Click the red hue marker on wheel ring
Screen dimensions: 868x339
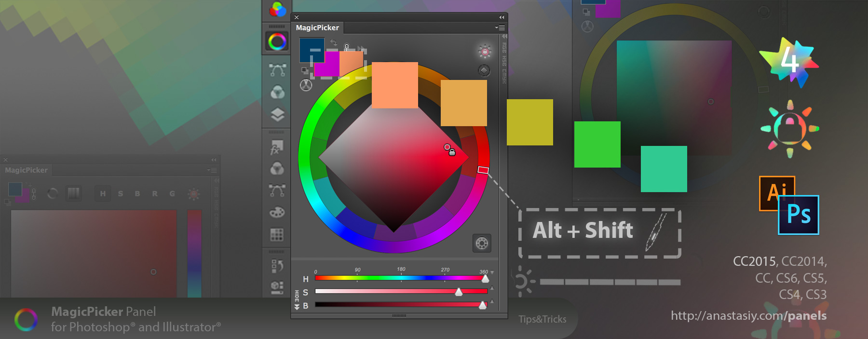483,170
